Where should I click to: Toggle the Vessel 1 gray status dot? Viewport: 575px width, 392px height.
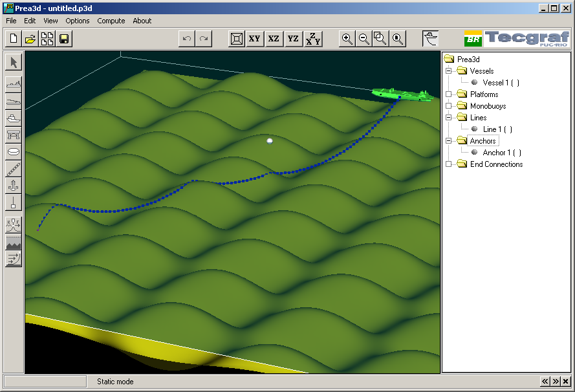click(474, 83)
